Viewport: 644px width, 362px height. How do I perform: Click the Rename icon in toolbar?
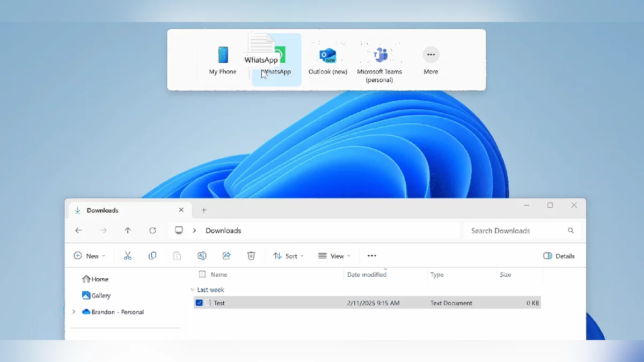(x=202, y=256)
